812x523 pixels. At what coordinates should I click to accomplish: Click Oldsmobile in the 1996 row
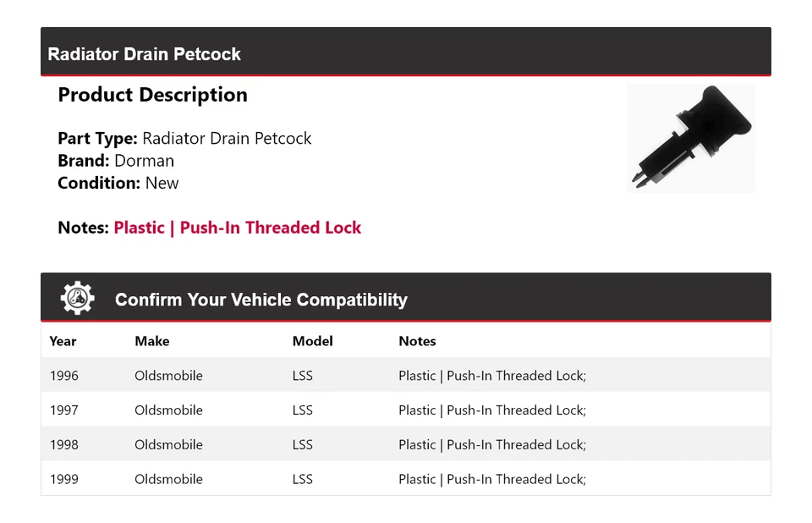tap(168, 376)
